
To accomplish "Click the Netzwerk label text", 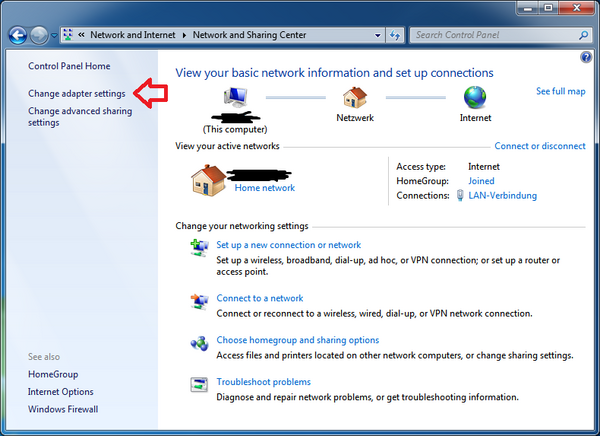I will click(355, 118).
